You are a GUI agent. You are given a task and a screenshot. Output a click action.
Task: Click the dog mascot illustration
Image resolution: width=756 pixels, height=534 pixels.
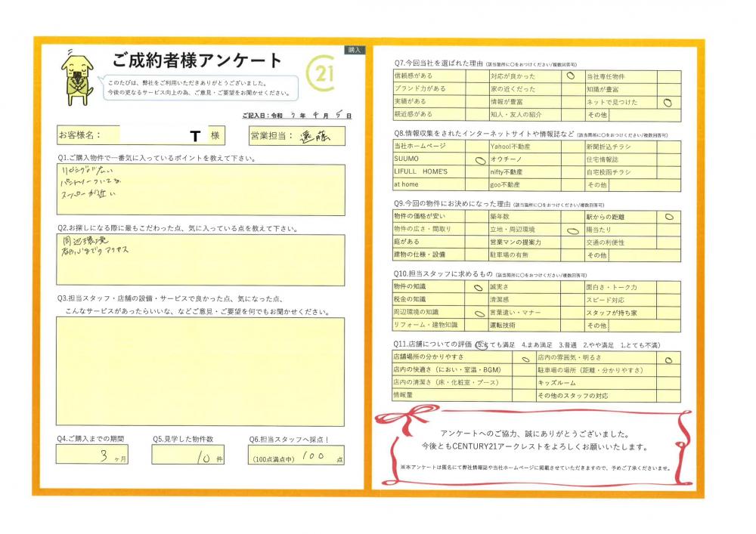tap(77, 76)
